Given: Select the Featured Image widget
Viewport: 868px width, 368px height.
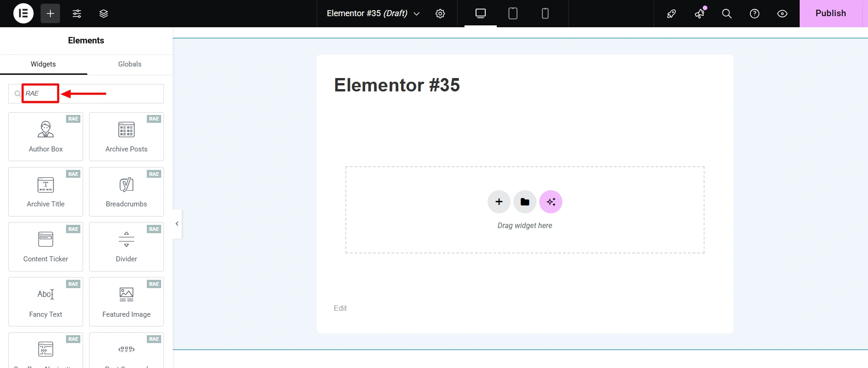Looking at the screenshot, I should tap(127, 302).
